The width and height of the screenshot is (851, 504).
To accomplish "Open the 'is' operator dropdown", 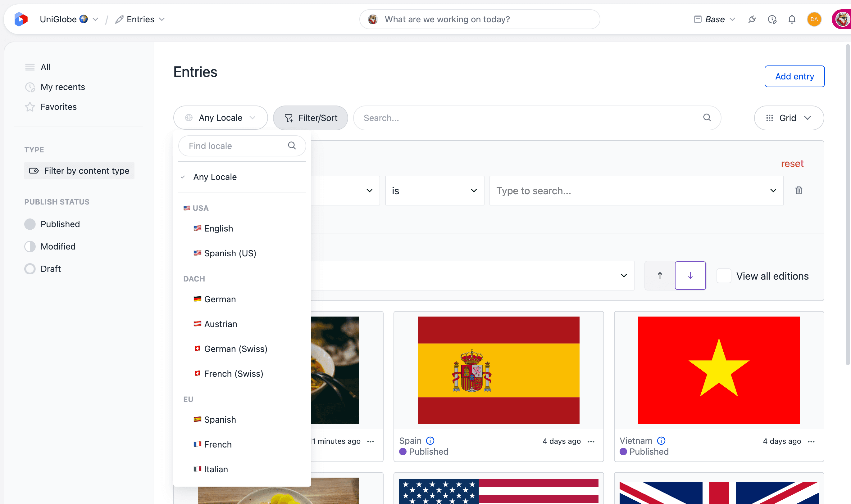I will coord(434,191).
